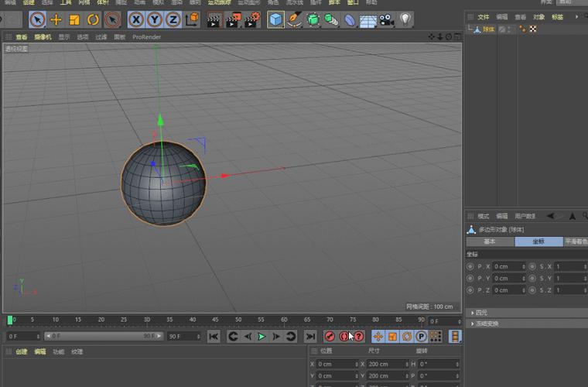Play the animation forwards
The width and height of the screenshot is (588, 387).
click(x=262, y=337)
